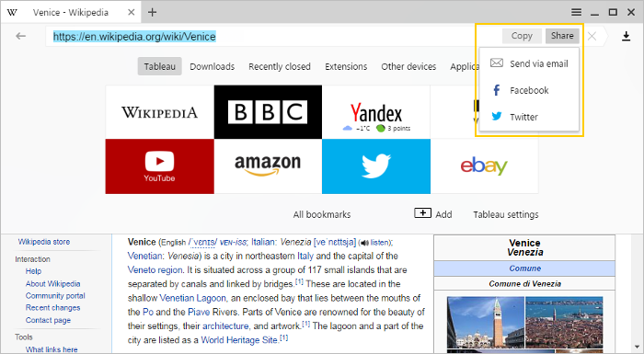
Task: Maximize the browser window
Action: 613,12
